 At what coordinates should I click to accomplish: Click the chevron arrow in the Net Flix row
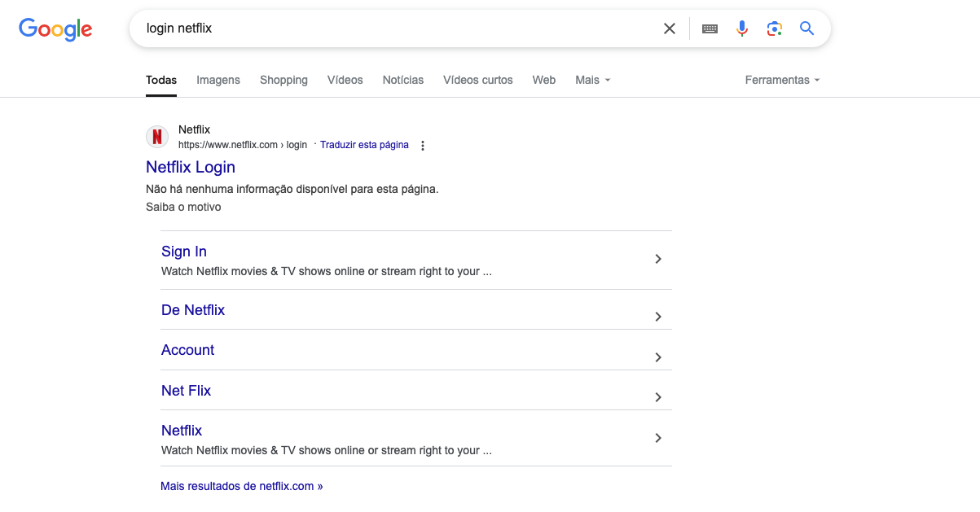[x=658, y=397]
